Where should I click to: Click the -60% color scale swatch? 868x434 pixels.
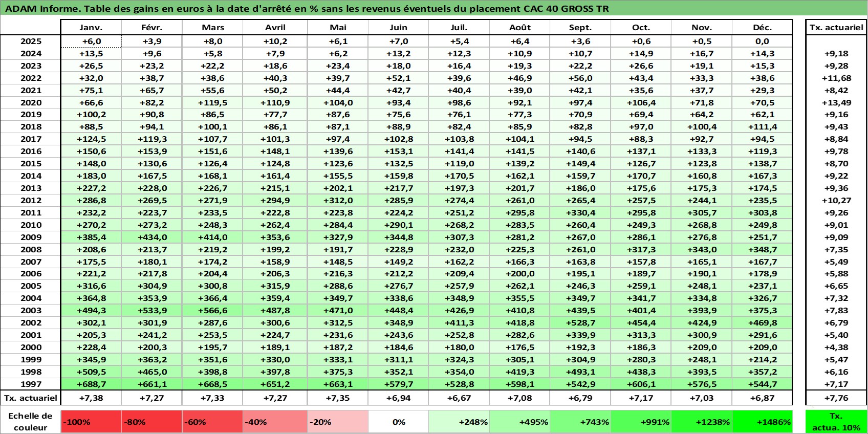click(x=212, y=422)
